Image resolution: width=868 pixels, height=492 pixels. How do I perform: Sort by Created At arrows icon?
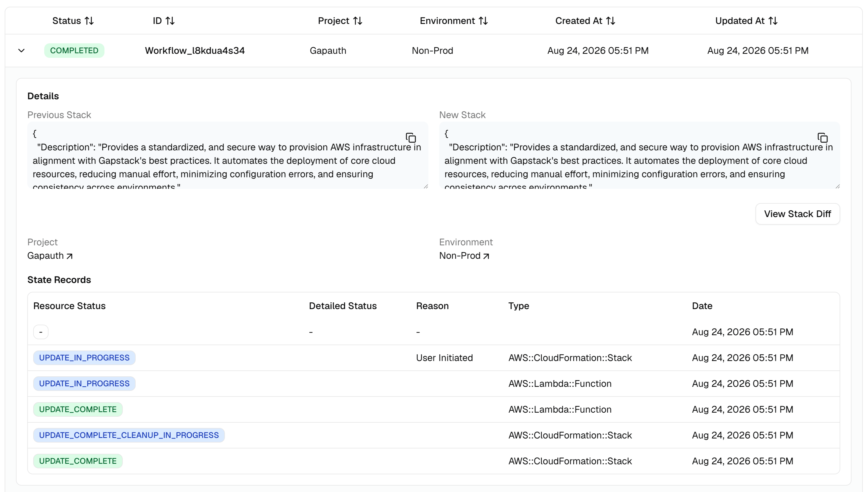pos(610,21)
